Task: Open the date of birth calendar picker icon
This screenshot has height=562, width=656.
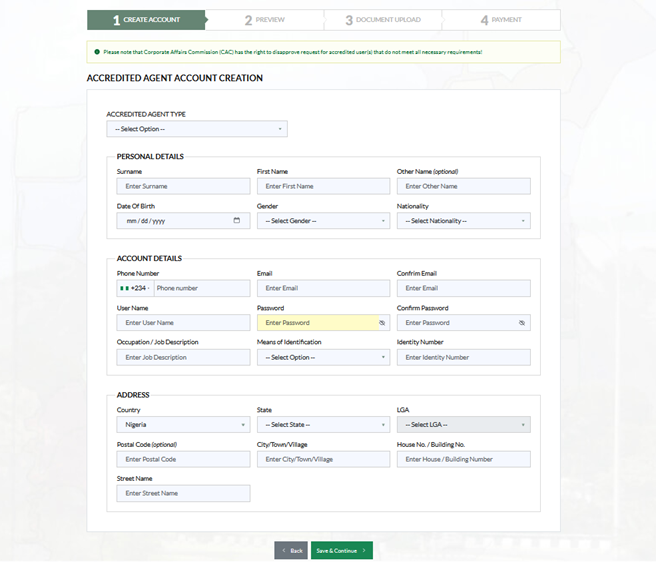Action: click(x=236, y=221)
